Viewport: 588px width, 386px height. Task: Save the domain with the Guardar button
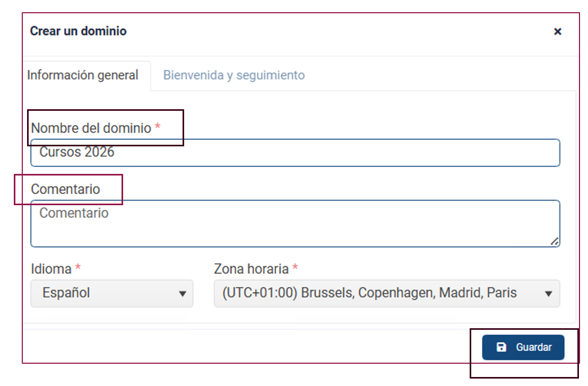(x=523, y=347)
